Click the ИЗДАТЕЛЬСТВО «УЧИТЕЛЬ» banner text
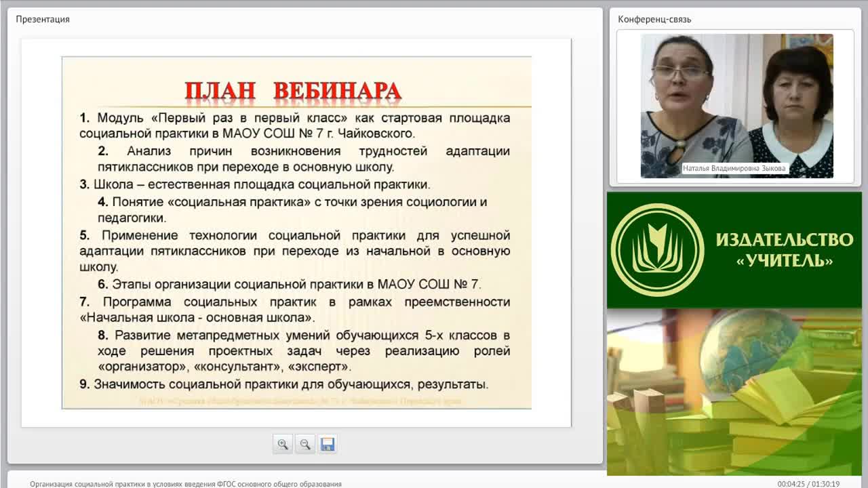The width and height of the screenshot is (868, 488). [x=785, y=249]
